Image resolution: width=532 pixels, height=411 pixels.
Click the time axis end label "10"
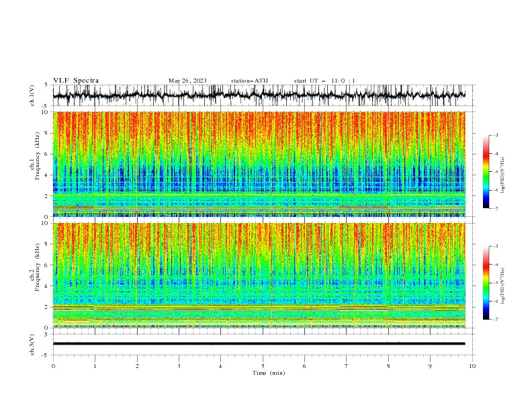click(x=472, y=366)
